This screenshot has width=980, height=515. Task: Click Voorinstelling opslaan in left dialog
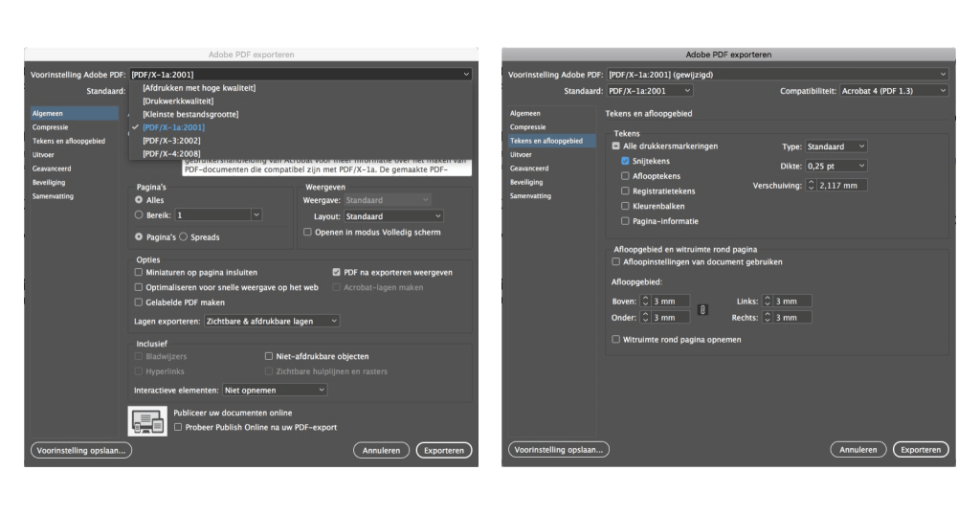coord(81,450)
